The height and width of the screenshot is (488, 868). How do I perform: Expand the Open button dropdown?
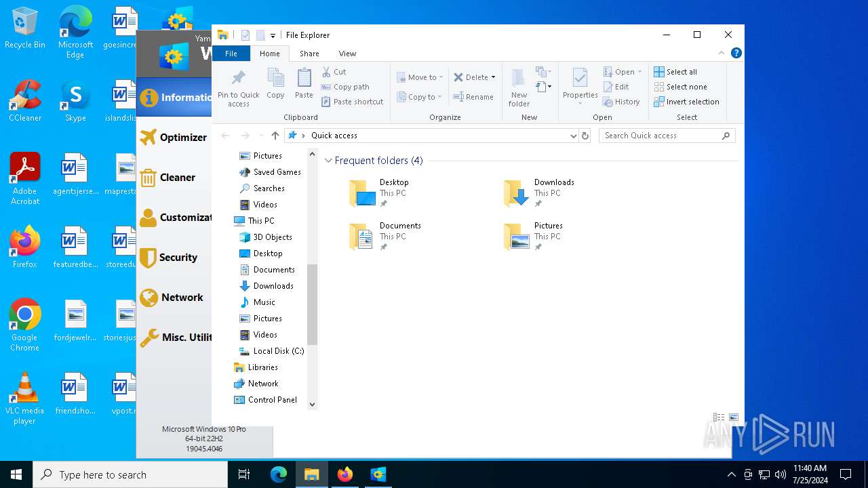[639, 72]
